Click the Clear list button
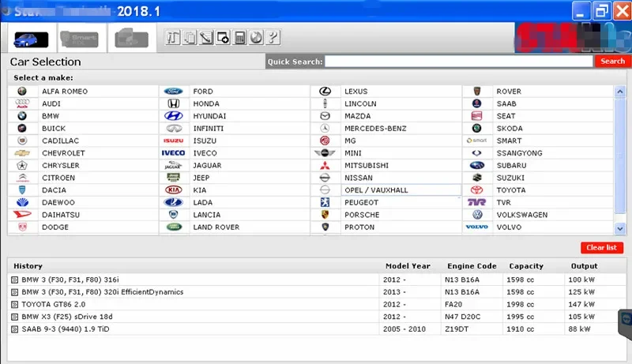 pos(602,248)
